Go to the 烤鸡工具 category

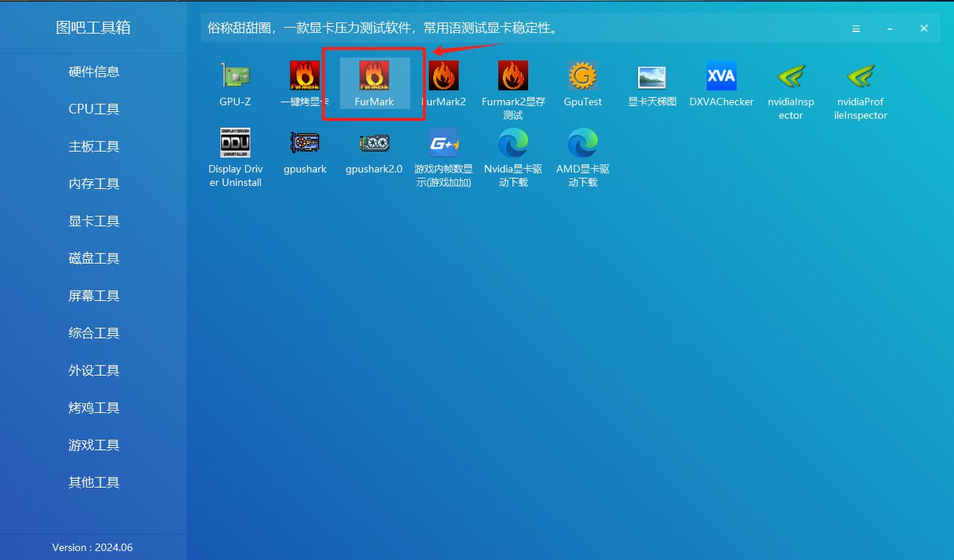(94, 408)
